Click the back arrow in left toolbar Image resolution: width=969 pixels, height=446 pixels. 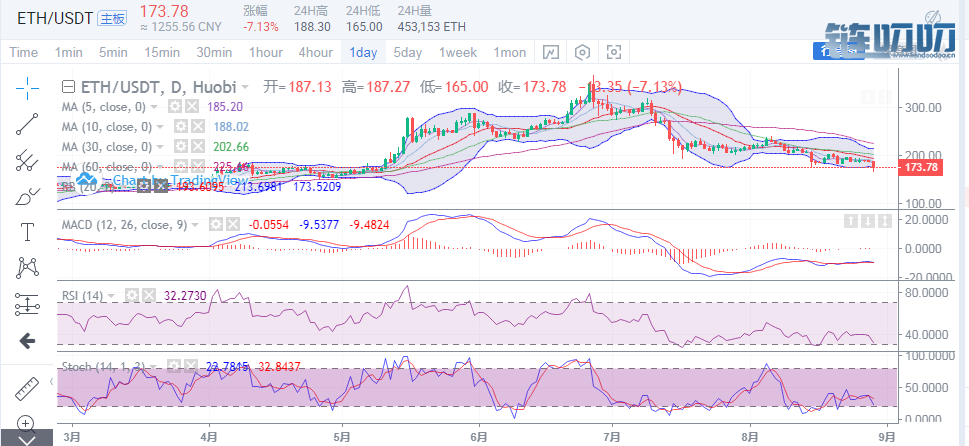[x=27, y=341]
